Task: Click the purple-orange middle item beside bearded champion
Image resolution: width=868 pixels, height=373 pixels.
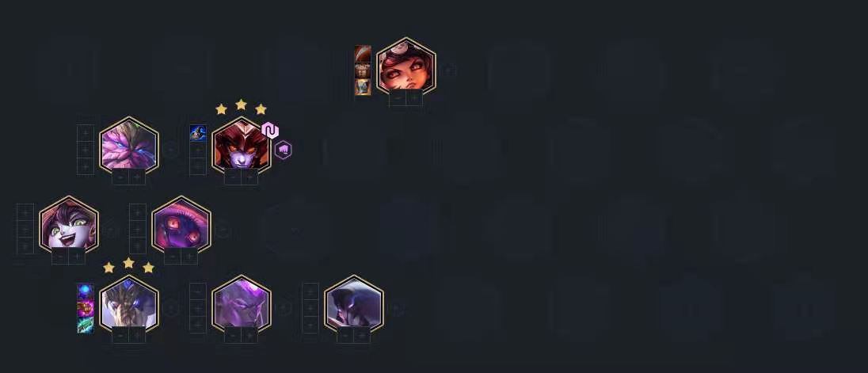Action: pyautogui.click(x=86, y=308)
